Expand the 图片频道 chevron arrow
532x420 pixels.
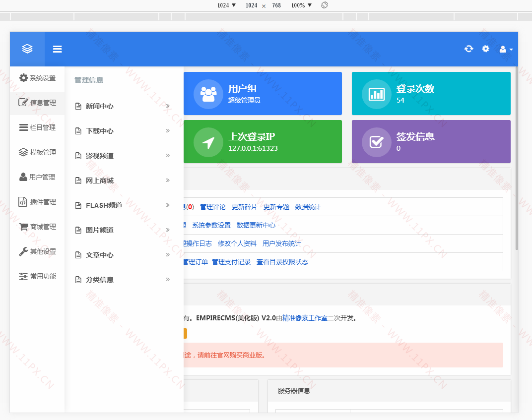click(168, 230)
